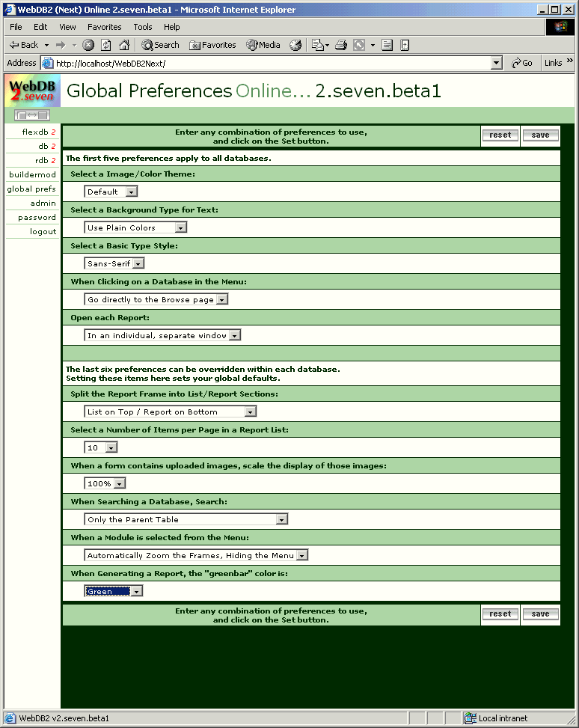This screenshot has height=728, width=579.
Task: Open the password sidebar link
Action: pos(37,217)
